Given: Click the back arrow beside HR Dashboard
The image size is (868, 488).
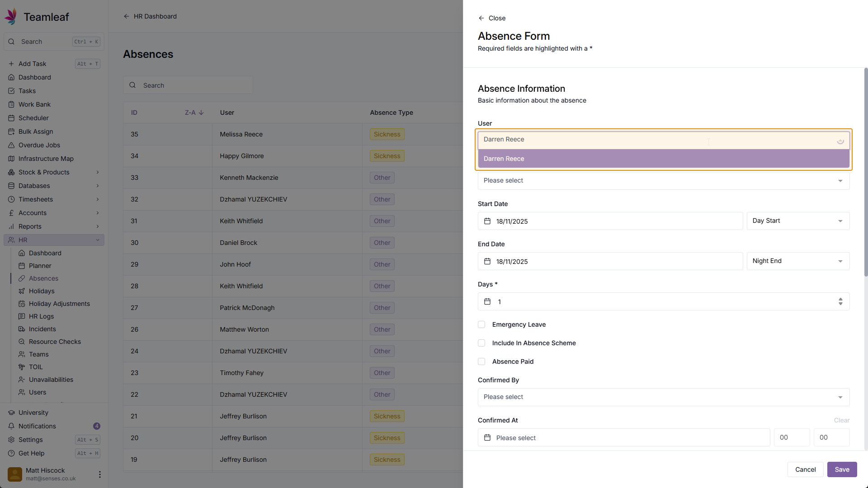Looking at the screenshot, I should click(x=127, y=16).
